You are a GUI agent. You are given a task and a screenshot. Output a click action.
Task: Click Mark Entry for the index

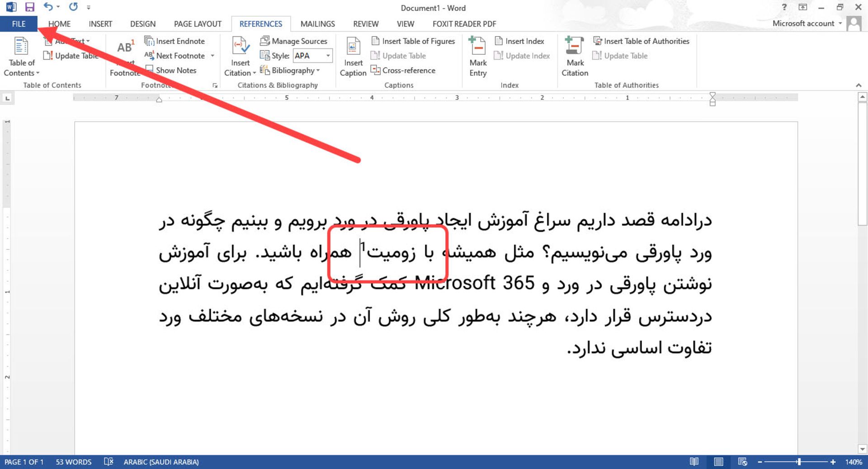(x=477, y=54)
